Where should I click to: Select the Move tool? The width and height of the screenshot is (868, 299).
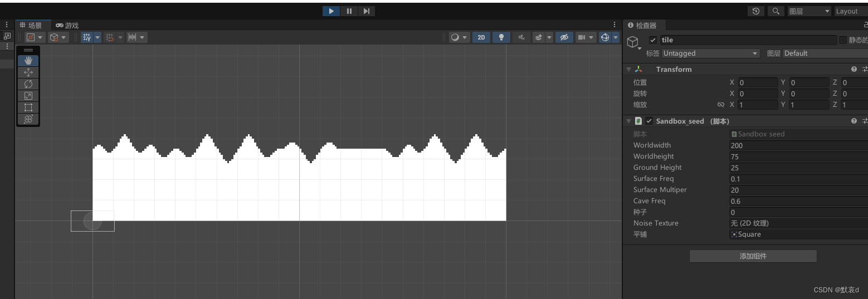click(28, 72)
